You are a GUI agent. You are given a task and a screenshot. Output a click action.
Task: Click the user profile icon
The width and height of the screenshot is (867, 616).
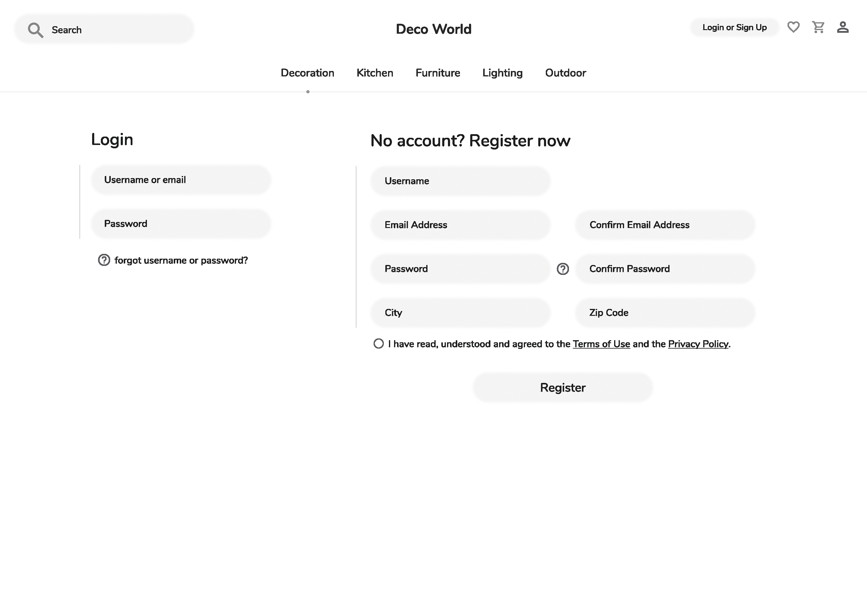click(843, 27)
